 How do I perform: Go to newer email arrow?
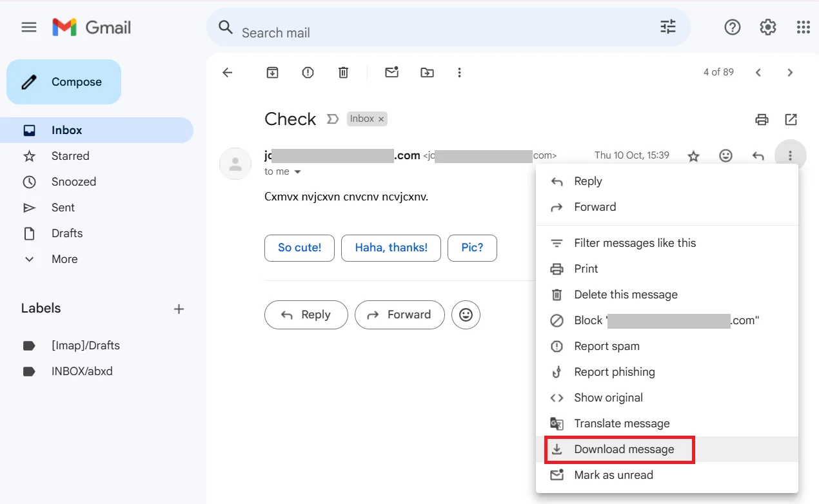758,73
